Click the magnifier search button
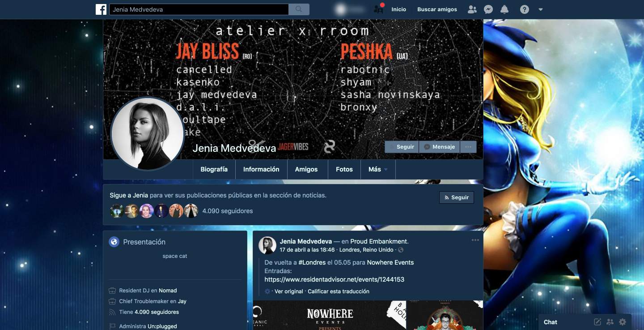Image resolution: width=644 pixels, height=330 pixels. point(299,9)
